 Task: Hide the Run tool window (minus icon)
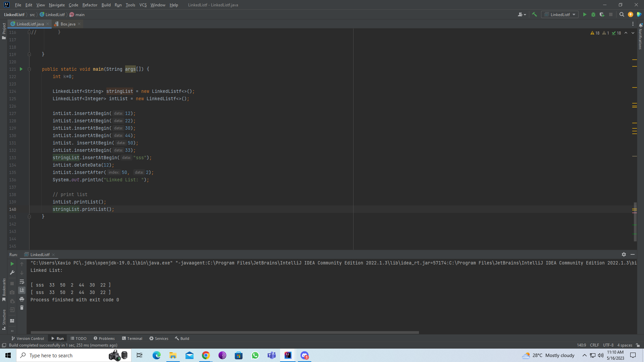click(x=633, y=254)
